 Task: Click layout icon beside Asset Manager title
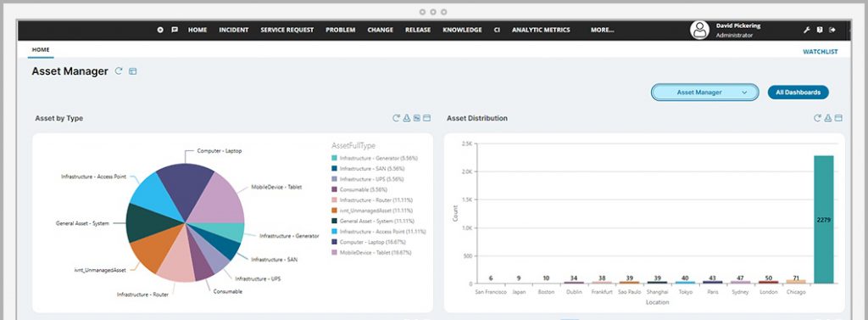click(133, 71)
